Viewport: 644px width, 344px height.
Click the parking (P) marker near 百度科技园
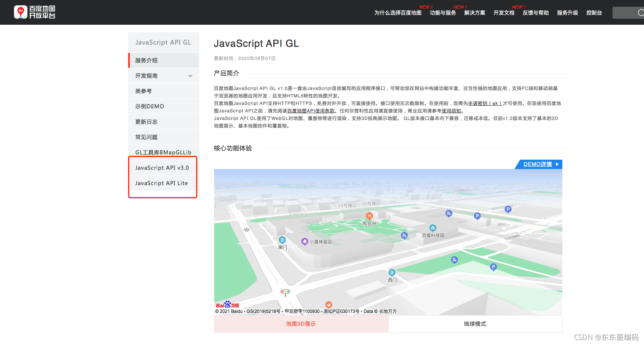click(449, 214)
